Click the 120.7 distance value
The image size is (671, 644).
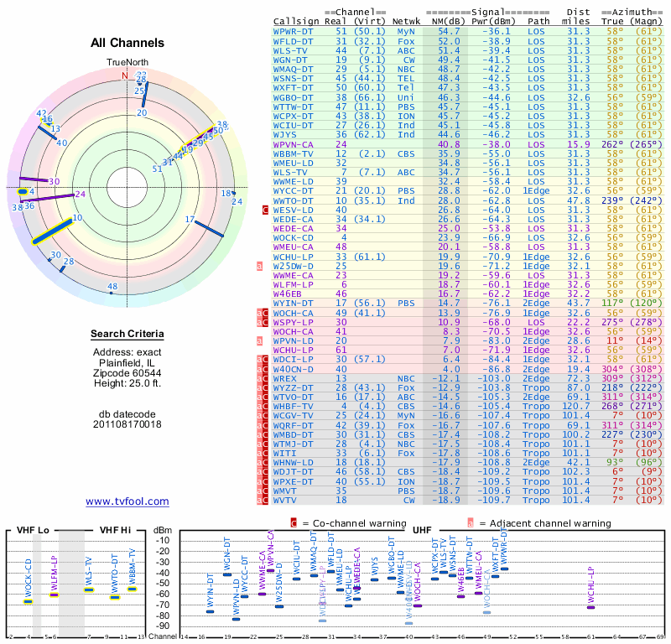coord(575,407)
